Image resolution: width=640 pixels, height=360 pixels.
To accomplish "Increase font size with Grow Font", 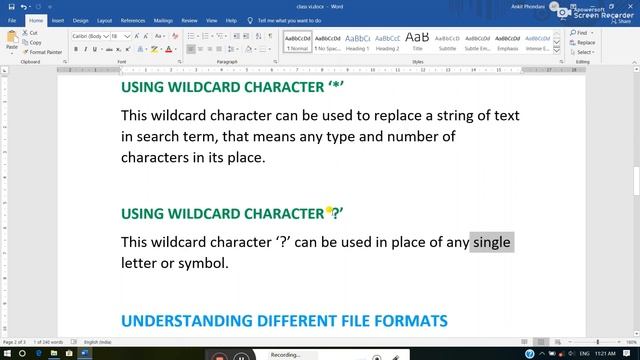I will point(137,36).
